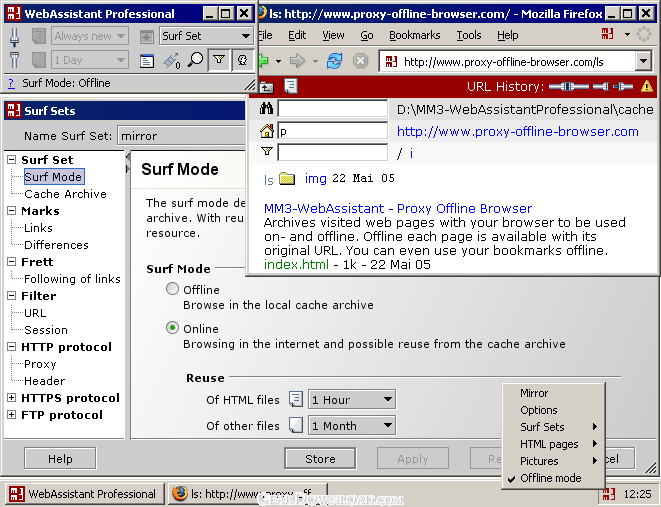
Task: Click the home icon beside the p field
Action: coord(266,131)
